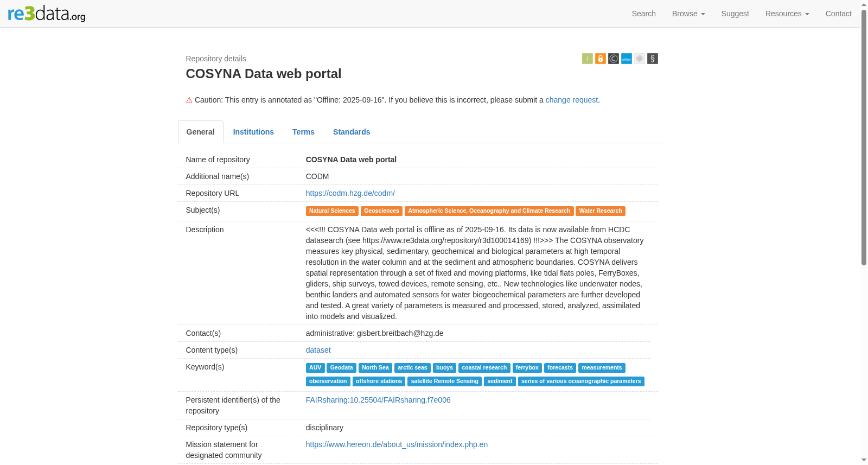Open the repository URL codm.hzg.de link
Screen dimensions: 868x465
350,193
